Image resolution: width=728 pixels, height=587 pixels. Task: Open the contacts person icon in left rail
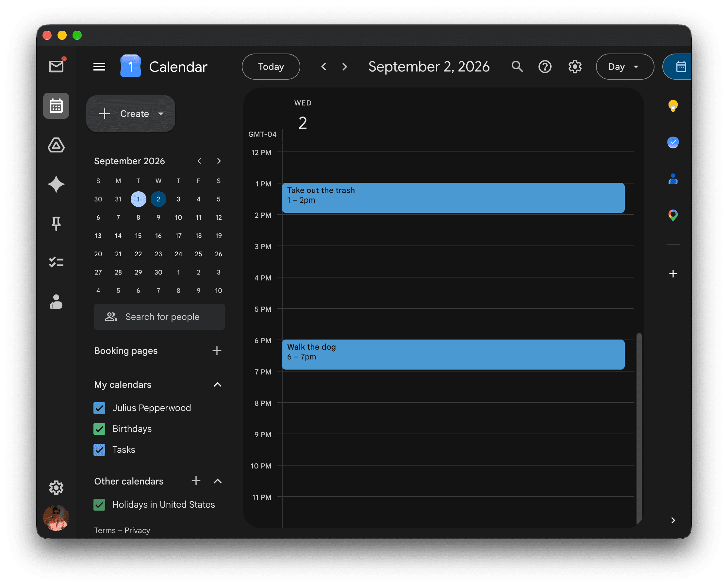[56, 302]
